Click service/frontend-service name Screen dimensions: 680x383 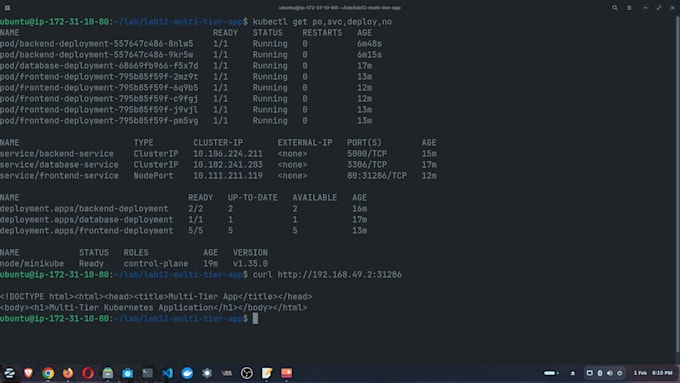click(59, 176)
